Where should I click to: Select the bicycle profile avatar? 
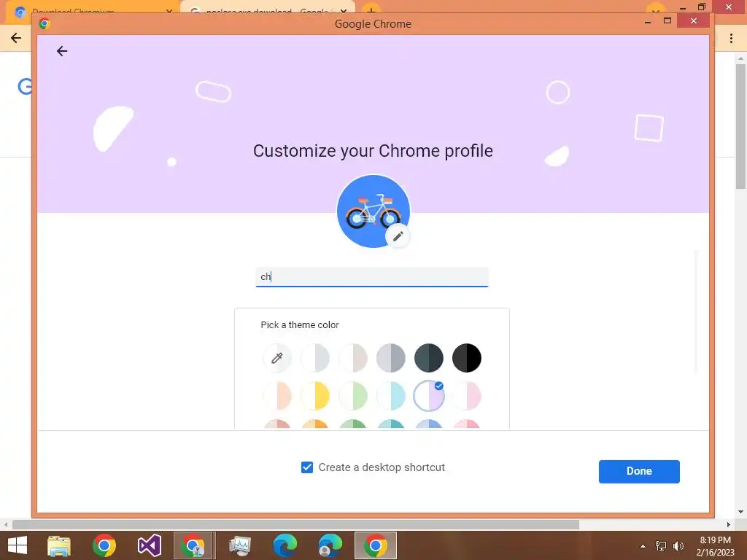point(373,211)
